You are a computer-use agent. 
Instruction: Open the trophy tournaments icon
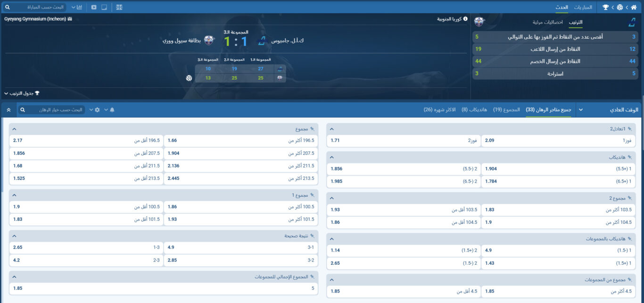coord(606,7)
